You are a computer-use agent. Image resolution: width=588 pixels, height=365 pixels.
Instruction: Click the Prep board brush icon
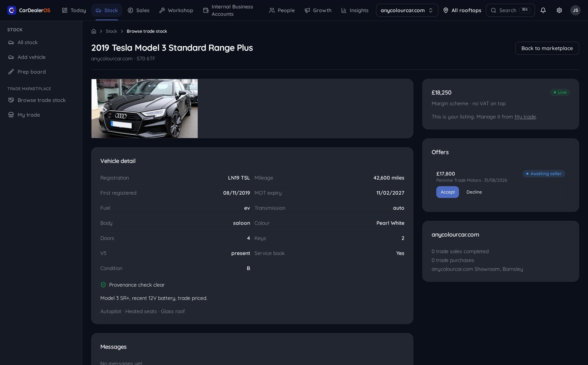pos(11,72)
